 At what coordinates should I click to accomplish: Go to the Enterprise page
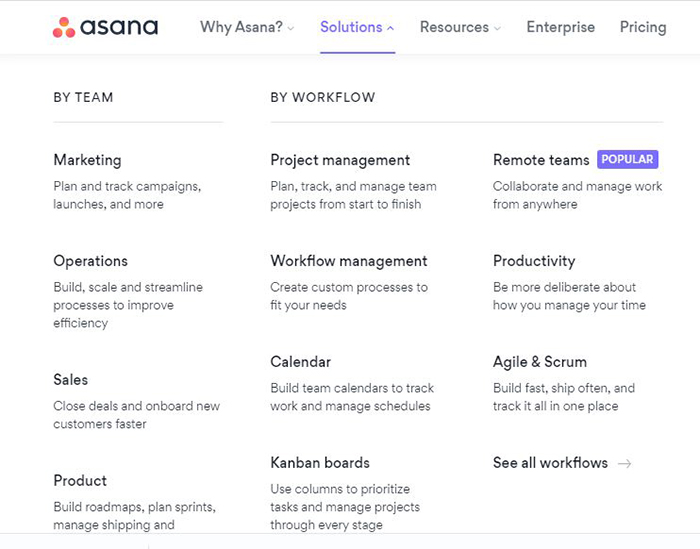click(x=560, y=27)
